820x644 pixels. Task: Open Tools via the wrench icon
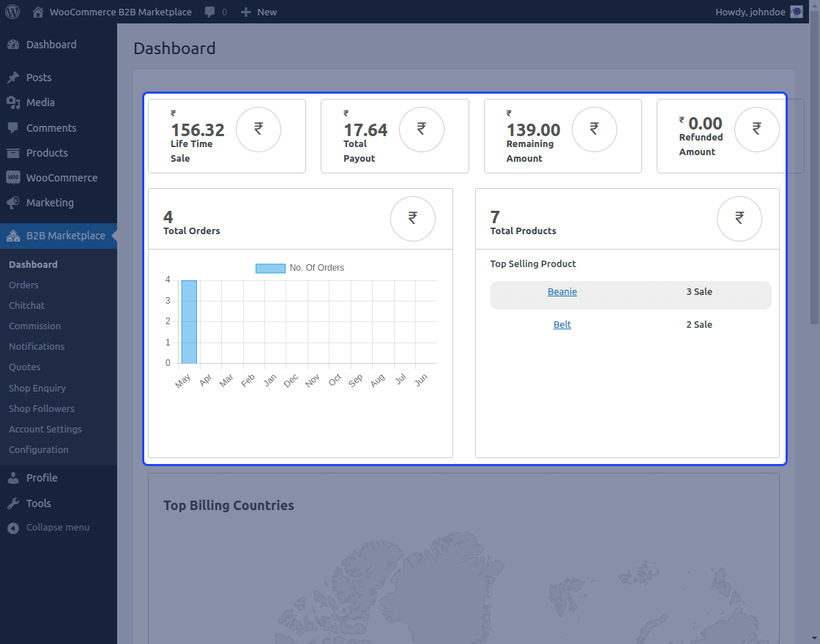click(13, 503)
